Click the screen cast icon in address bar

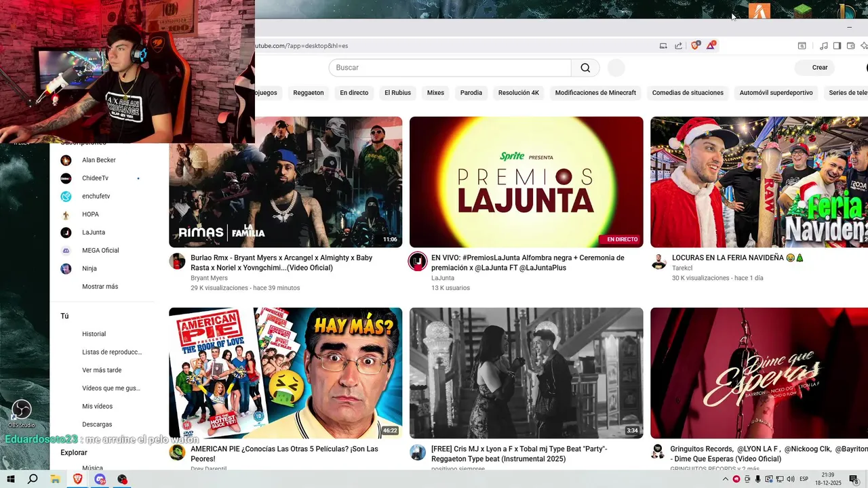(663, 45)
